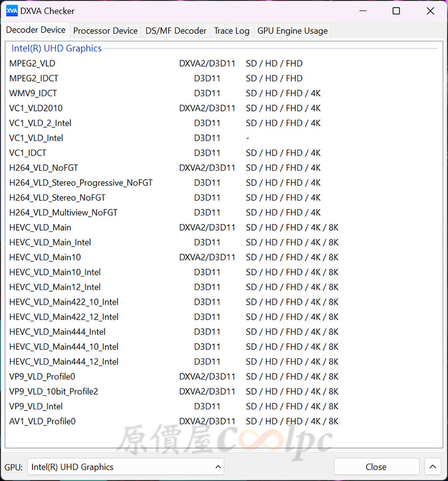The image size is (448, 481).
Task: Click the resolution list for VP9_VLD_Intel
Action: (292, 407)
